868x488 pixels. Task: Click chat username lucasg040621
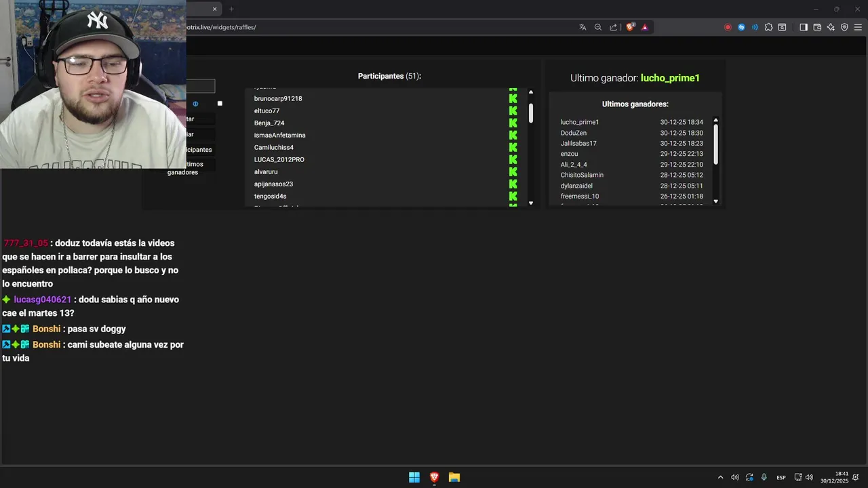pyautogui.click(x=43, y=300)
